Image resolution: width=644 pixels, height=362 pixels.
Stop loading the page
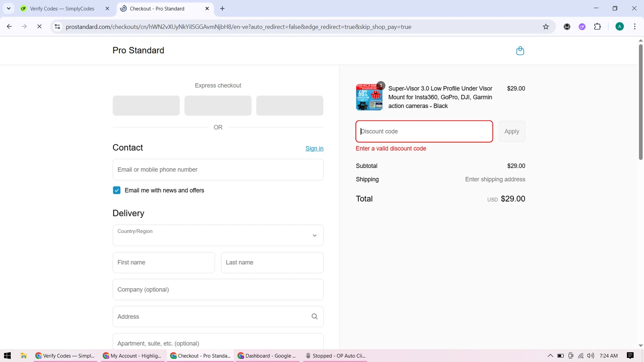coord(39,27)
